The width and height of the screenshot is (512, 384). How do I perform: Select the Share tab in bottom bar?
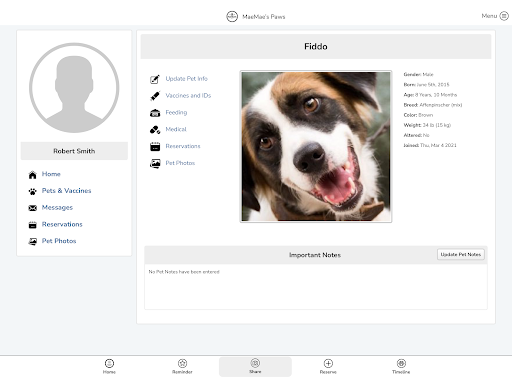click(255, 367)
